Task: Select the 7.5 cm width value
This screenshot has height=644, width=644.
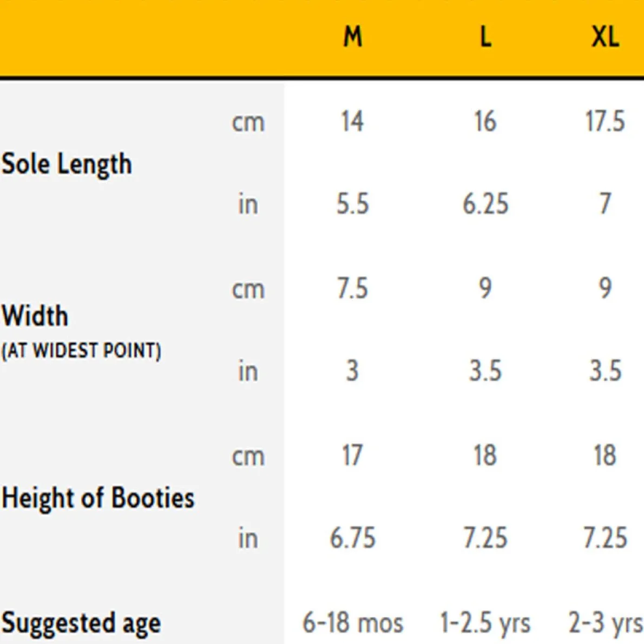Action: 352,288
